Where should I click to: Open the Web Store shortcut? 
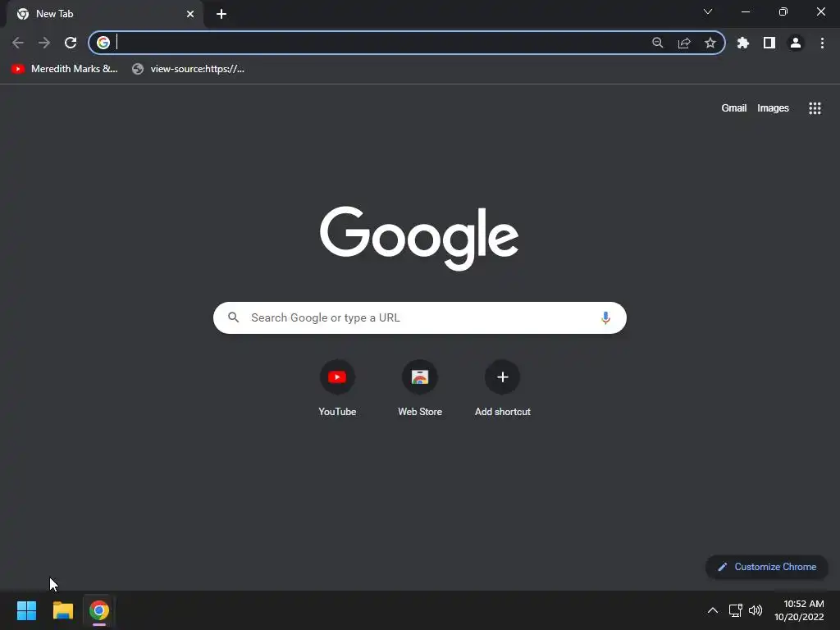[420, 388]
